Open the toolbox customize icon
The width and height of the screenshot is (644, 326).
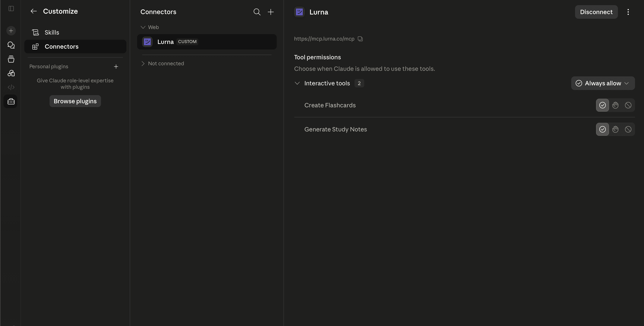click(x=11, y=101)
